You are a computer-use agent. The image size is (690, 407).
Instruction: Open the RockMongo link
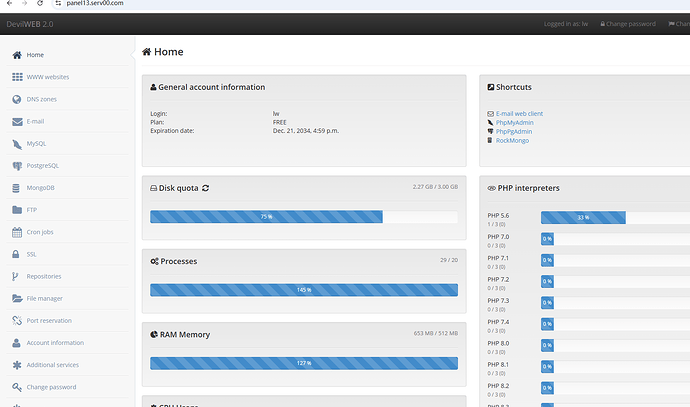click(512, 141)
